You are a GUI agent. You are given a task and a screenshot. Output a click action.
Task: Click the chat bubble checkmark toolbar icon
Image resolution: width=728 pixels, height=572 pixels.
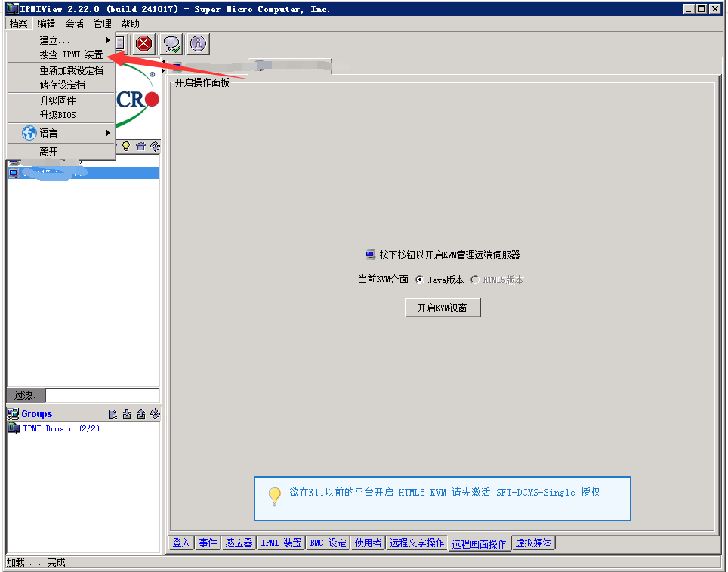pos(171,44)
